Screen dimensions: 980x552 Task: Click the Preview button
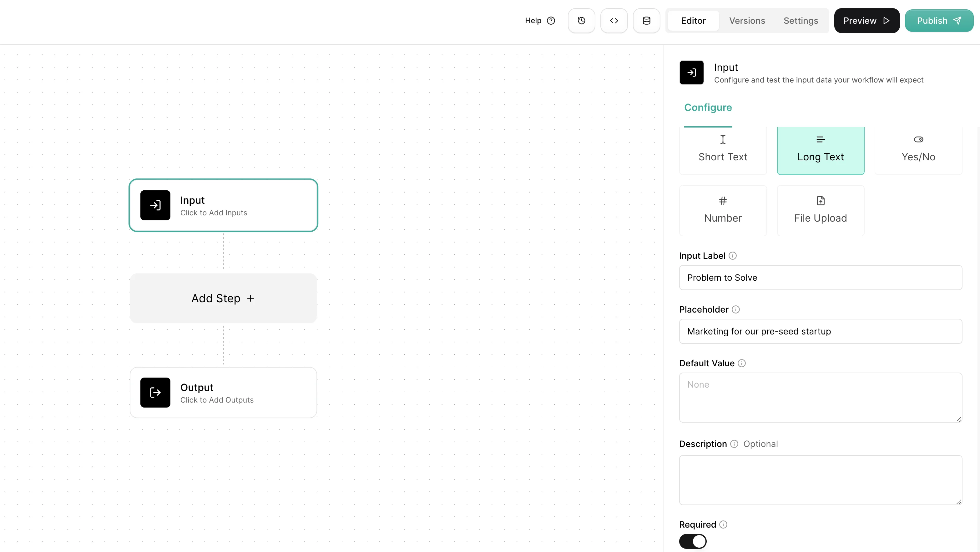pos(866,21)
